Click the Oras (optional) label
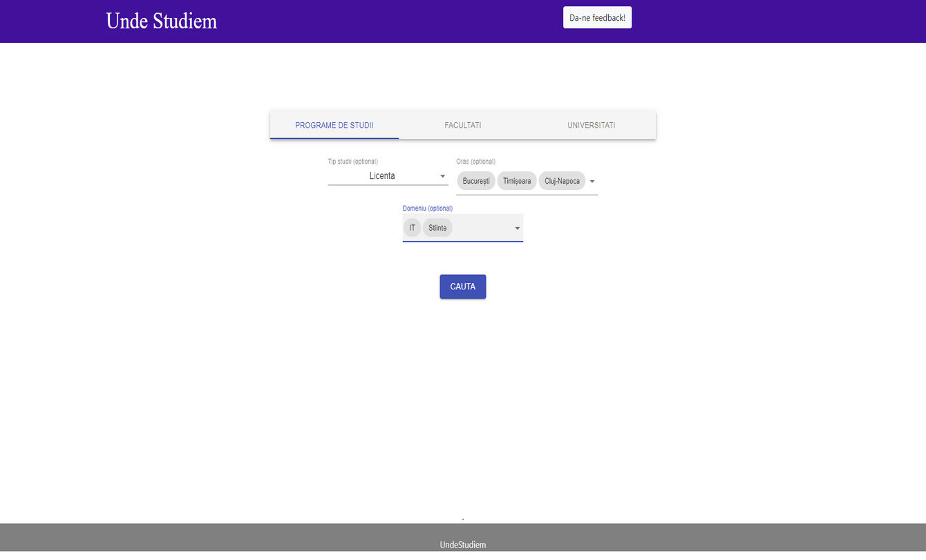 click(475, 162)
